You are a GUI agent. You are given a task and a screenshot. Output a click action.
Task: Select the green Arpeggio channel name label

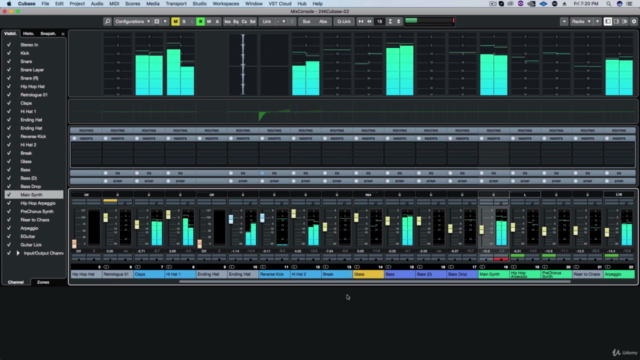point(619,274)
